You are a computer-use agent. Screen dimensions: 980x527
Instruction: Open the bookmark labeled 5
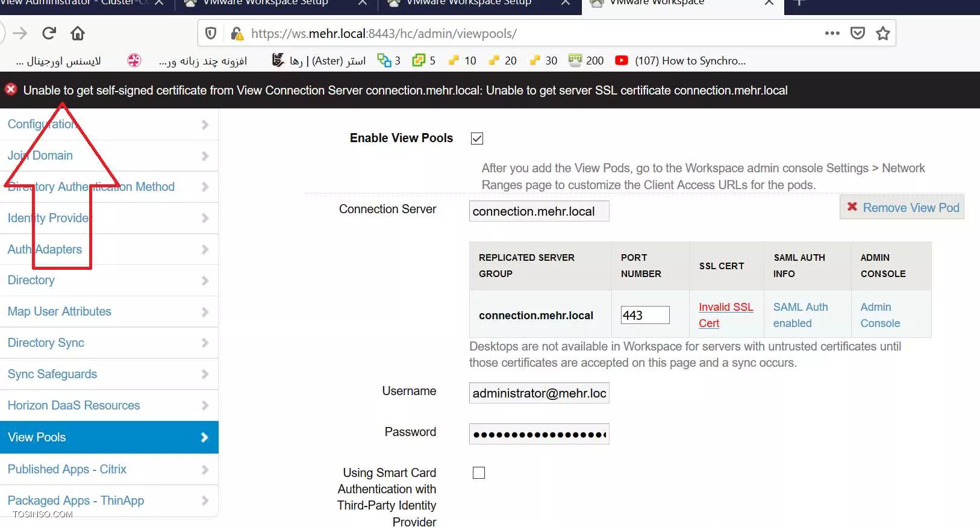(x=424, y=60)
